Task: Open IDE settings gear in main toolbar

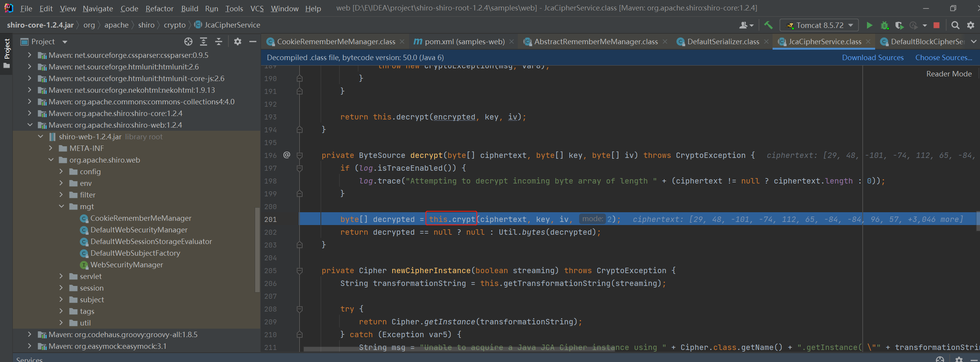Action: (971, 25)
